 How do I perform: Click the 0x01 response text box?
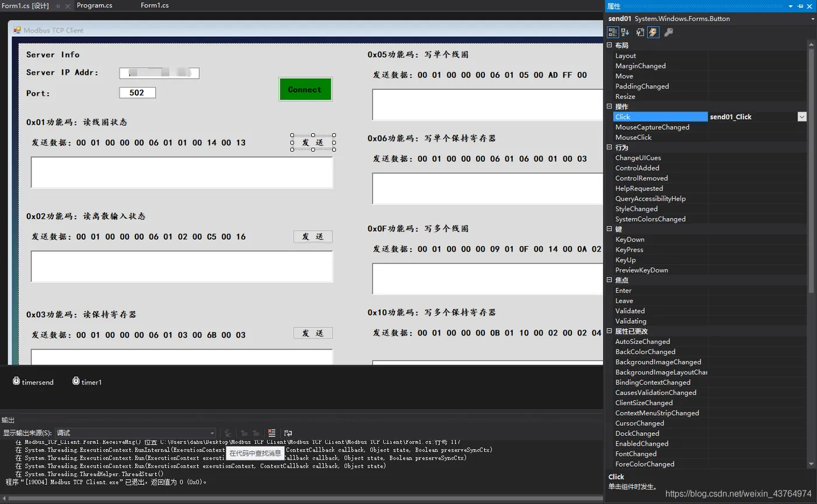[181, 173]
